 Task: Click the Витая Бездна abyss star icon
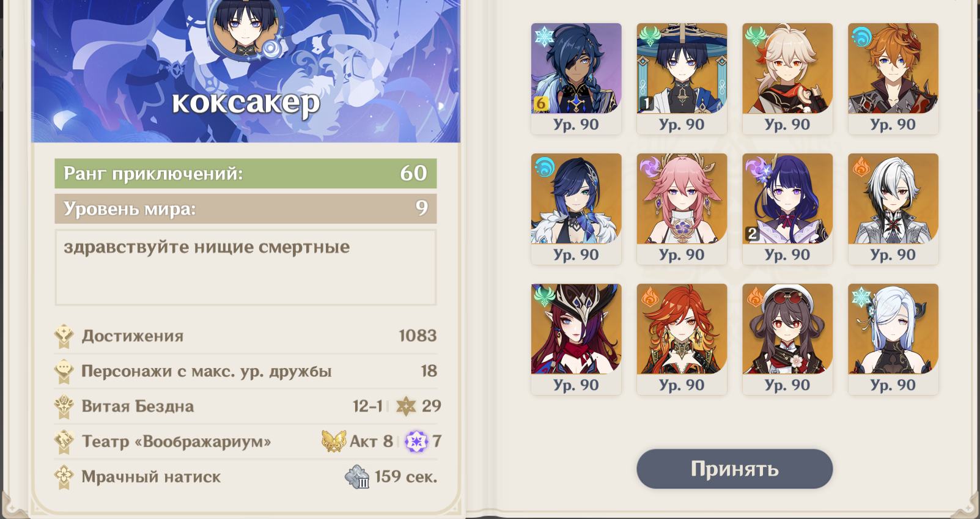click(x=406, y=406)
